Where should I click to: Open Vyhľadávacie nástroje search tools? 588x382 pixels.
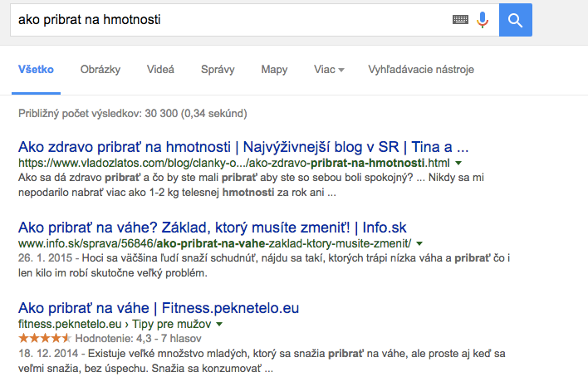click(x=421, y=70)
